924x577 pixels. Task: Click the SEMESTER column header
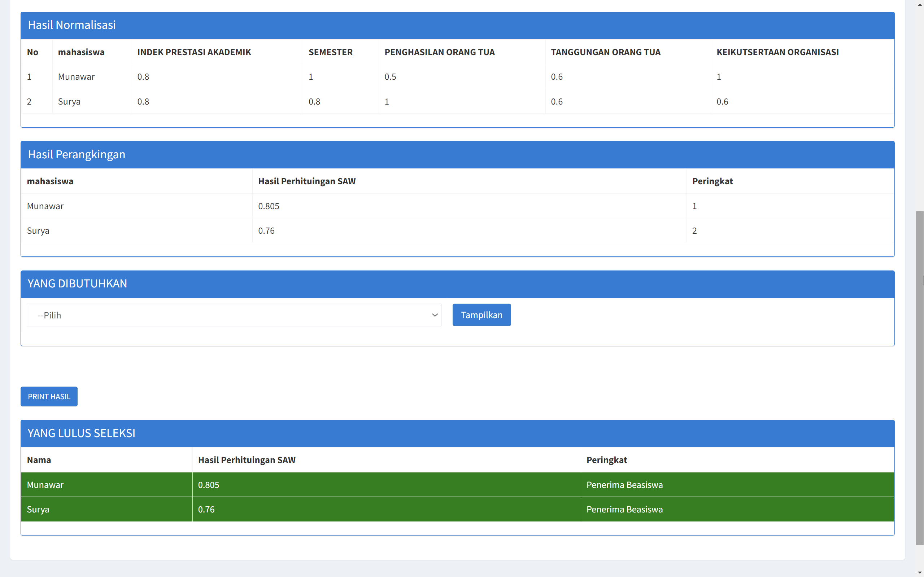tap(331, 52)
